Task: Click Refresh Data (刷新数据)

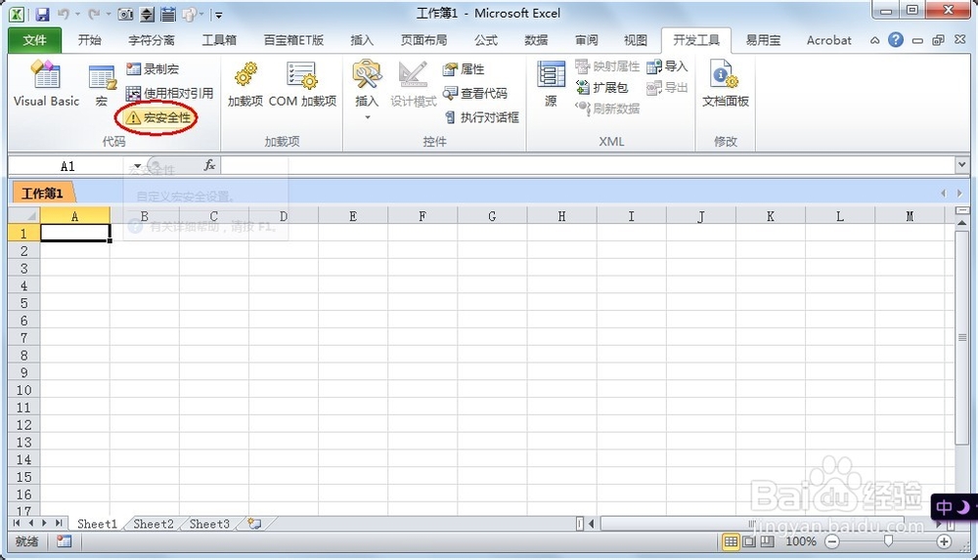Action: (607, 108)
